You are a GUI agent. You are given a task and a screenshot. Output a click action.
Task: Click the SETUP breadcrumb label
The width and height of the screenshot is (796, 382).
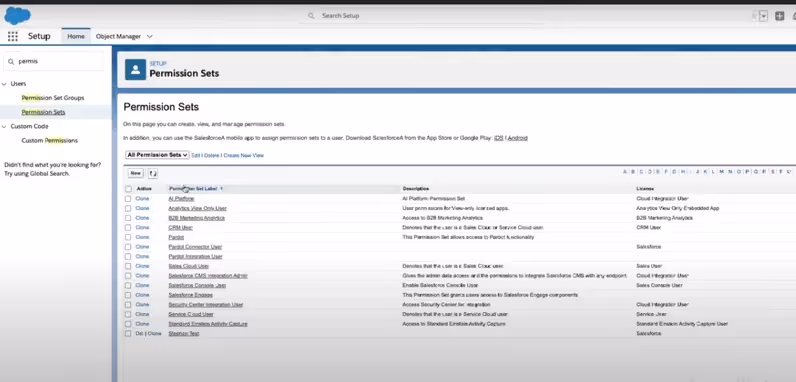[158, 63]
